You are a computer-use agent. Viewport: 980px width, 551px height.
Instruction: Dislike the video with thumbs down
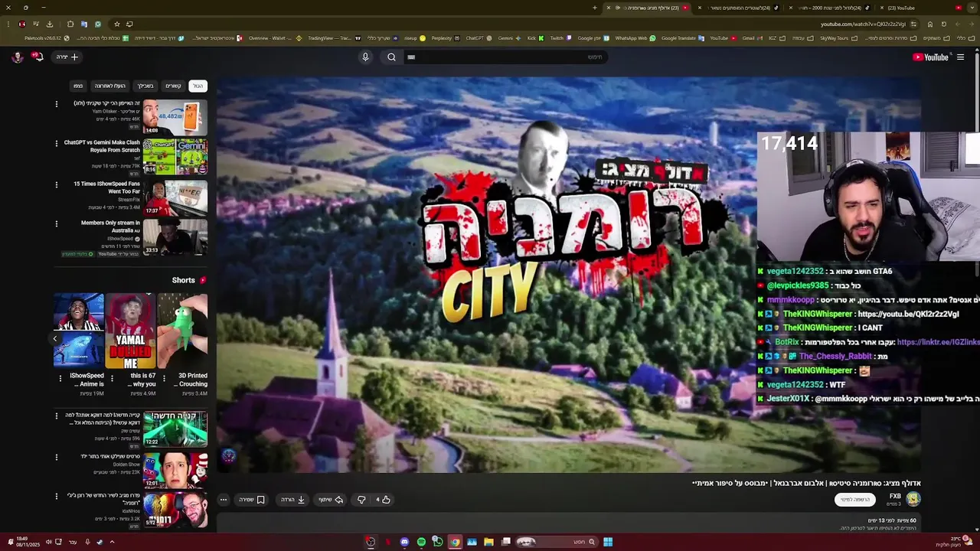click(x=361, y=500)
